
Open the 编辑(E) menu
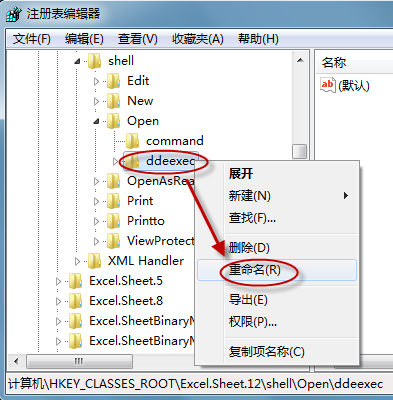pos(84,39)
